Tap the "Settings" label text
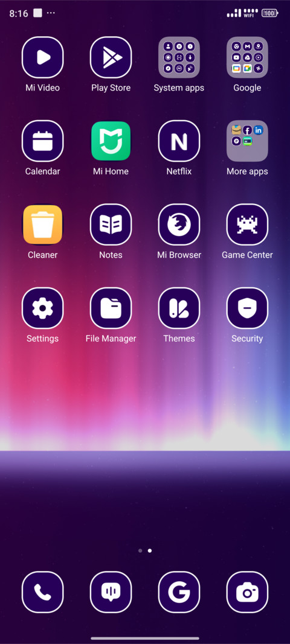Image resolution: width=290 pixels, height=644 pixels. click(x=42, y=339)
